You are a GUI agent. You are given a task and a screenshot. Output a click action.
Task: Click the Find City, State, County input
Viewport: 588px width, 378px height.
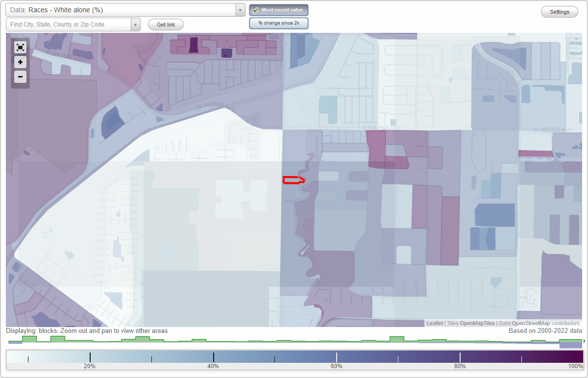(x=69, y=25)
